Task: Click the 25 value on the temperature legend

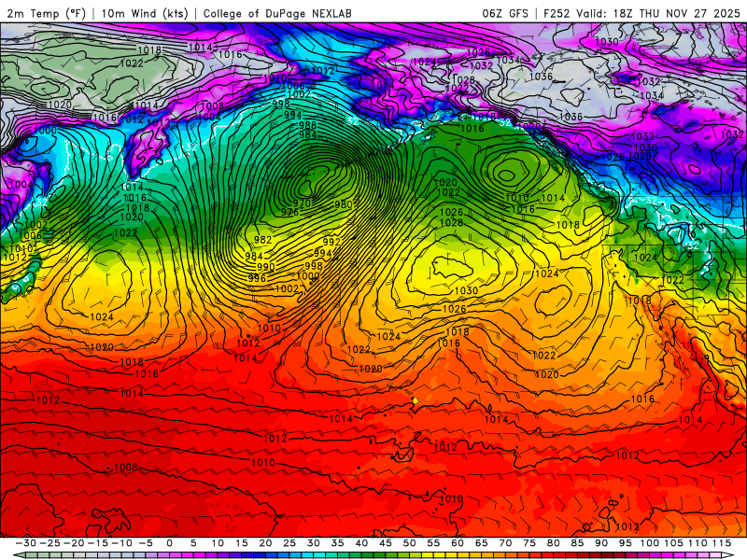Action: pyautogui.click(x=289, y=543)
